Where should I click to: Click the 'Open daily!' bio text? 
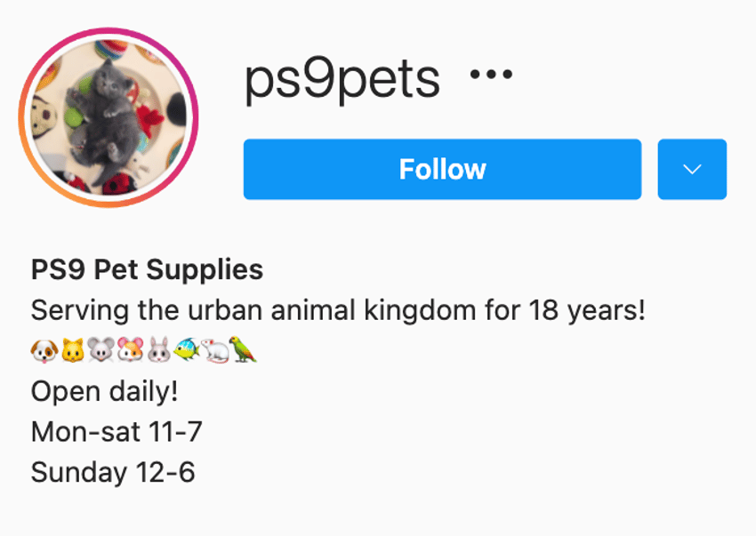point(105,391)
